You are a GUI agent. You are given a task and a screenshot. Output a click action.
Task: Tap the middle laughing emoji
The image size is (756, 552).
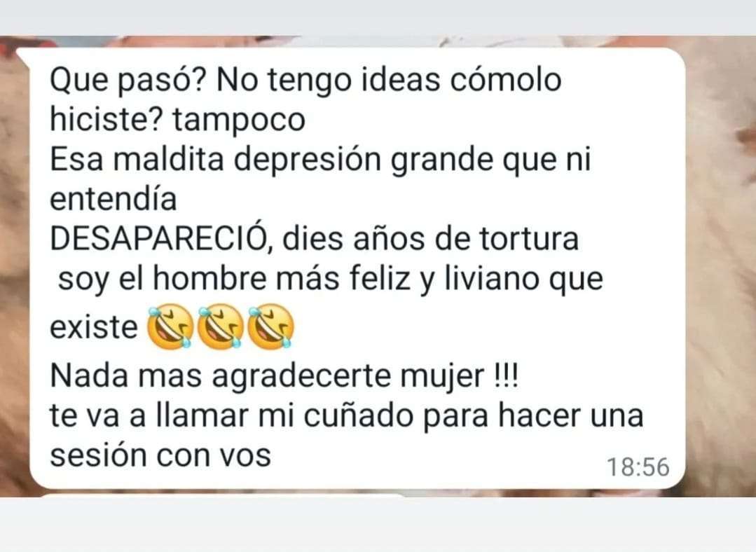tap(221, 326)
